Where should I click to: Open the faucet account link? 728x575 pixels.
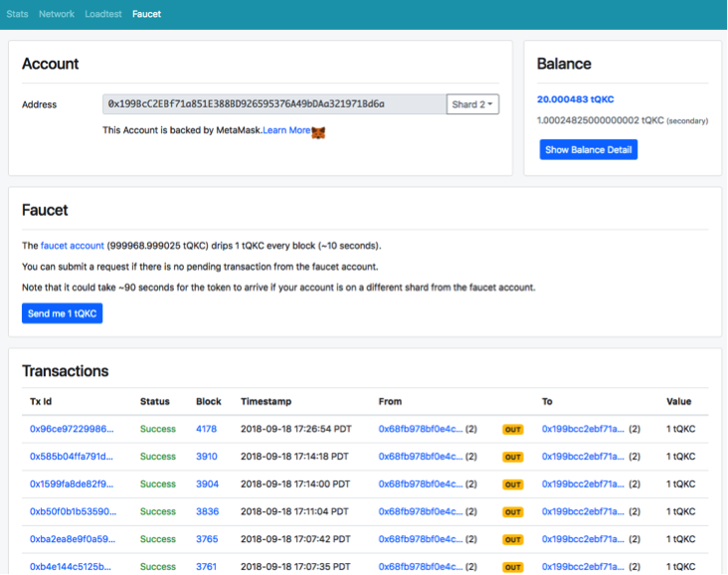click(73, 246)
